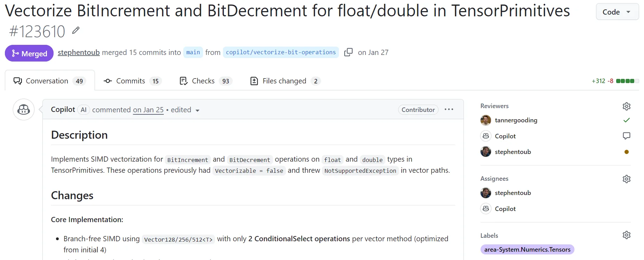This screenshot has height=260, width=644.
Task: Click tannergooding's approved checkmark
Action: (626, 120)
